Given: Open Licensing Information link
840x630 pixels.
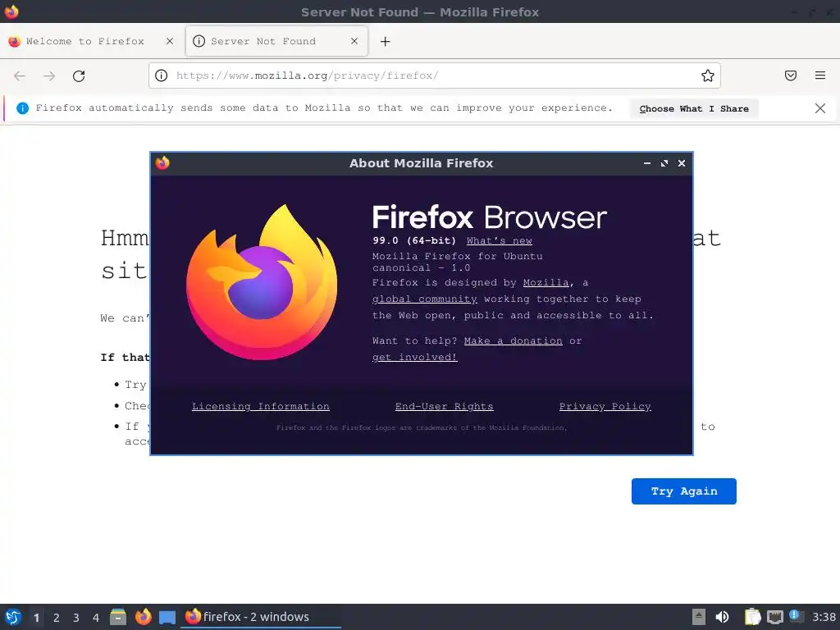Looking at the screenshot, I should tap(260, 406).
